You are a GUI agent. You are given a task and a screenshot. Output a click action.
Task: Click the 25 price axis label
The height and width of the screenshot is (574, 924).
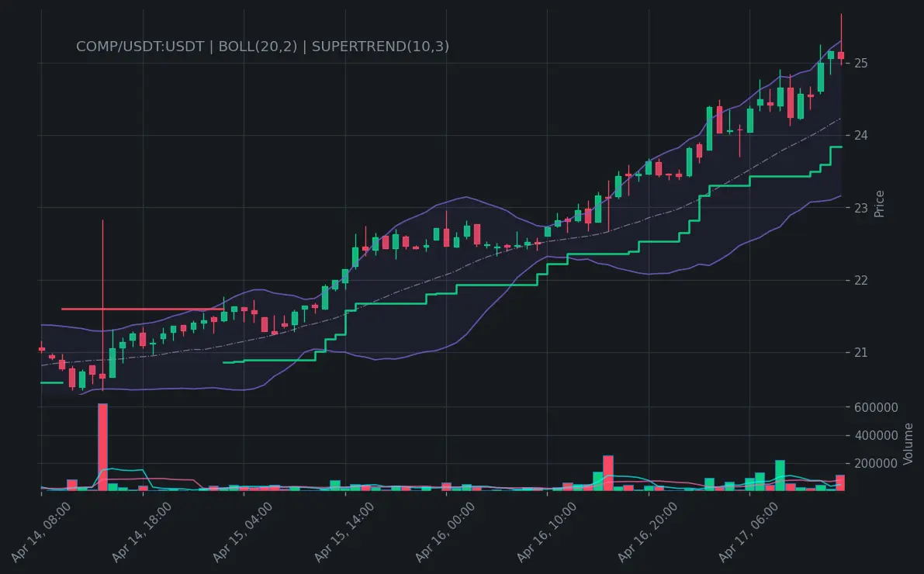[x=860, y=63]
